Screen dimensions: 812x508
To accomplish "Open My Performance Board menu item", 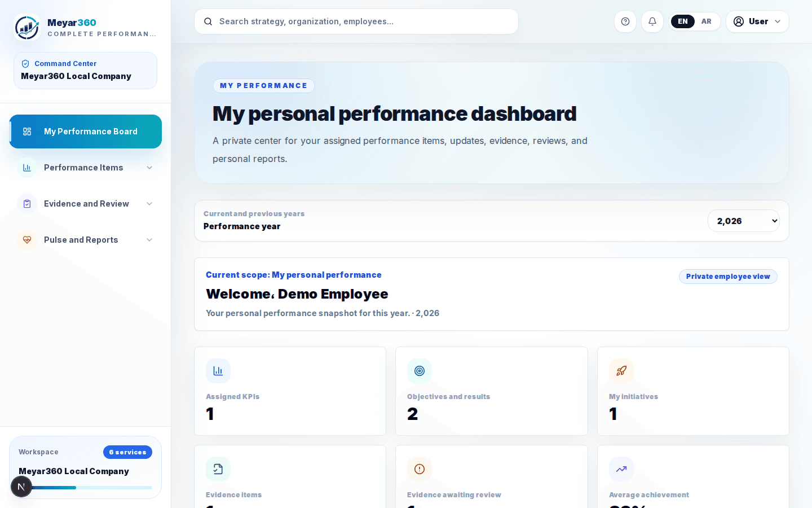I will pos(86,132).
